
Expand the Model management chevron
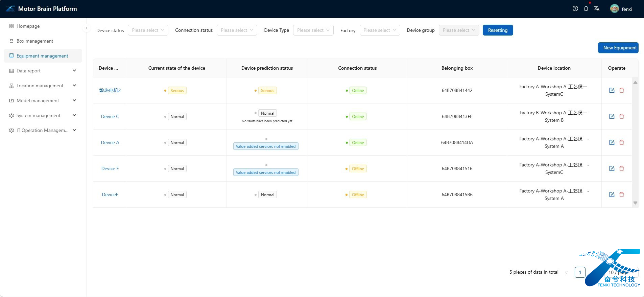click(x=74, y=100)
